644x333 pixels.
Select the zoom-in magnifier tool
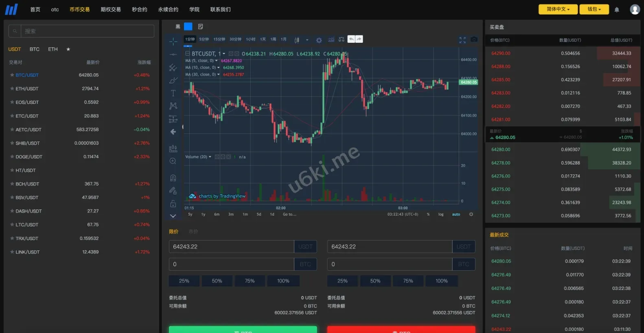173,161
